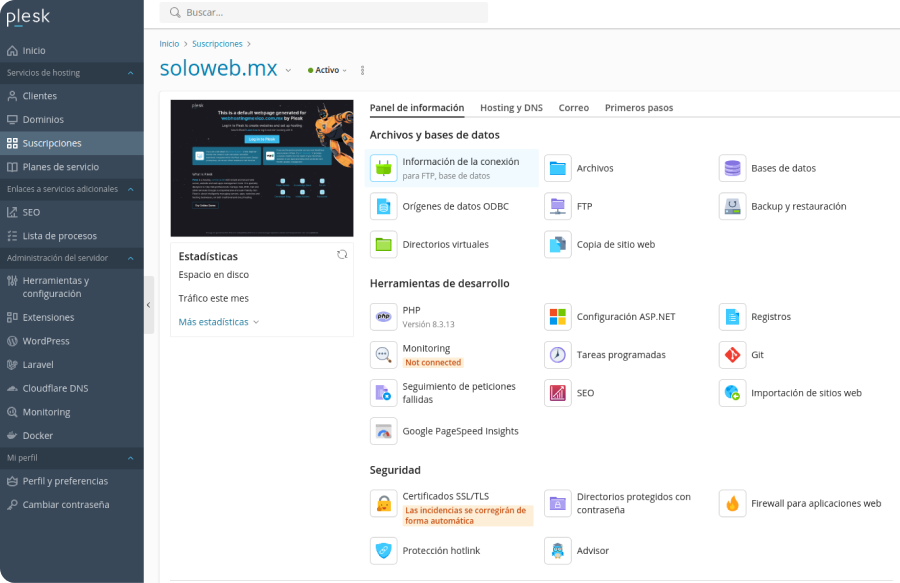
Task: Switch to the Correo tab
Action: coord(573,107)
